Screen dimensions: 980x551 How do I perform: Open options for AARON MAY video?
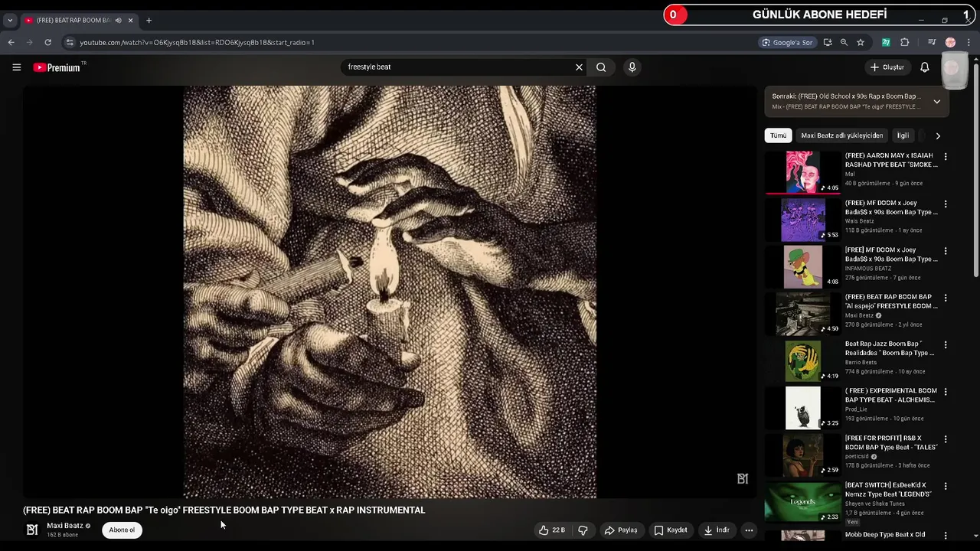946,156
